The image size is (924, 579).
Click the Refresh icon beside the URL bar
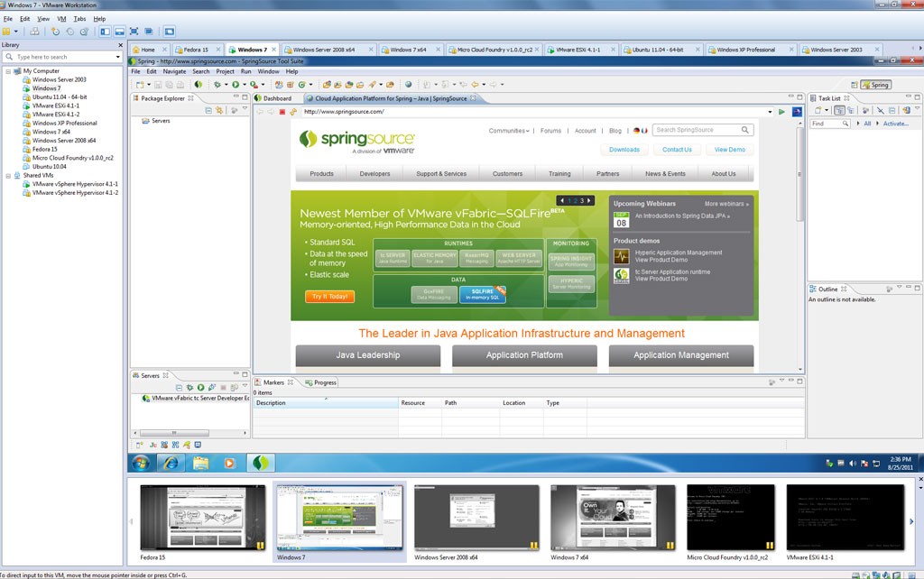click(292, 112)
